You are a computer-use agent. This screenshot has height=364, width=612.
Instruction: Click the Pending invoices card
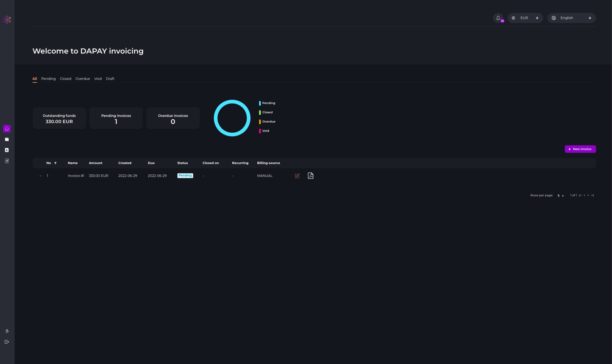pyautogui.click(x=116, y=118)
